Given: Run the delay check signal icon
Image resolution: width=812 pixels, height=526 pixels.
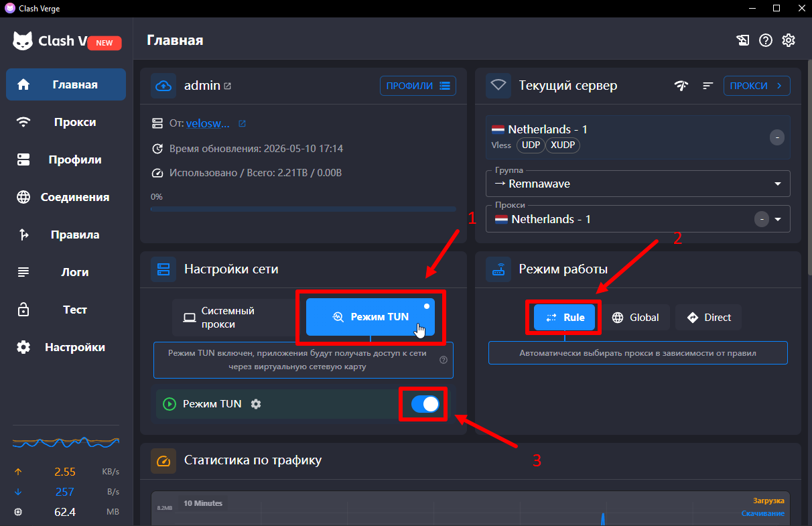Looking at the screenshot, I should coord(681,86).
